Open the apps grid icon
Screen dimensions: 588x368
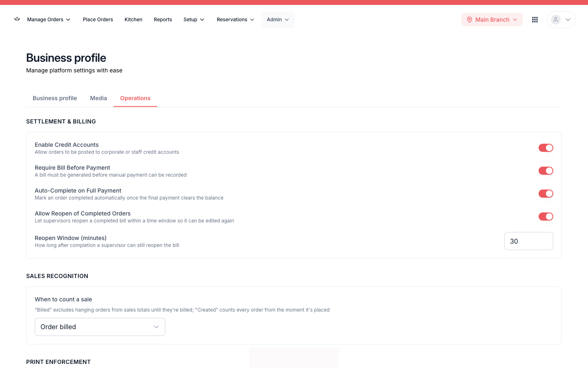point(535,20)
